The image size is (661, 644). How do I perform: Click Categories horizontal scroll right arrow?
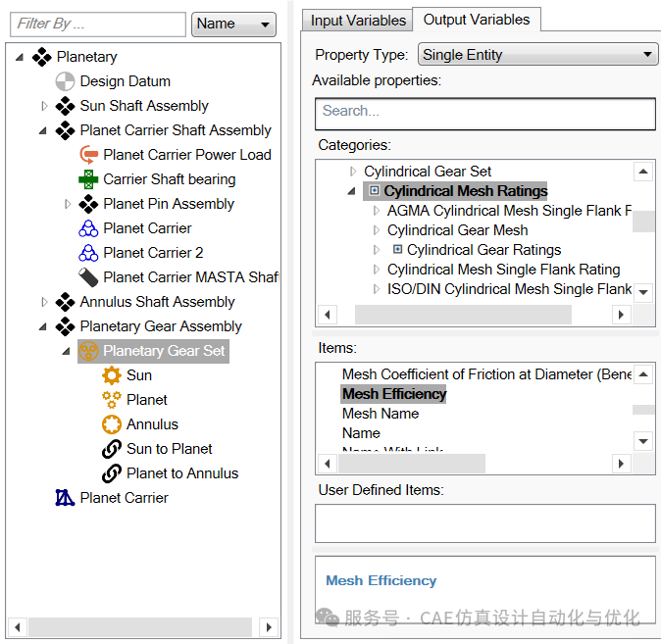(621, 315)
